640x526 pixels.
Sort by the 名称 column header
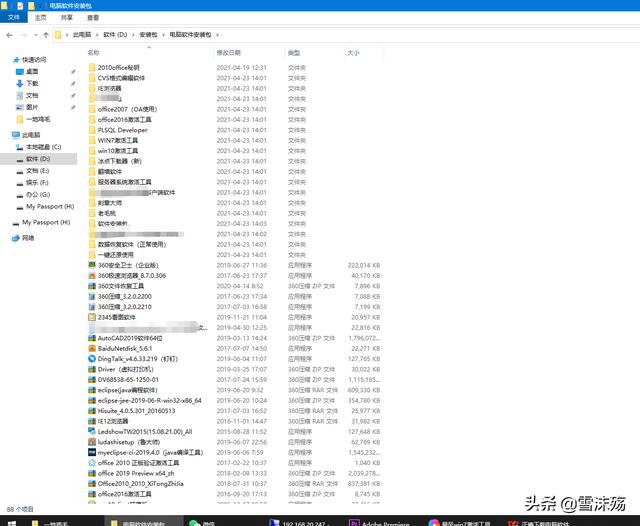click(93, 53)
